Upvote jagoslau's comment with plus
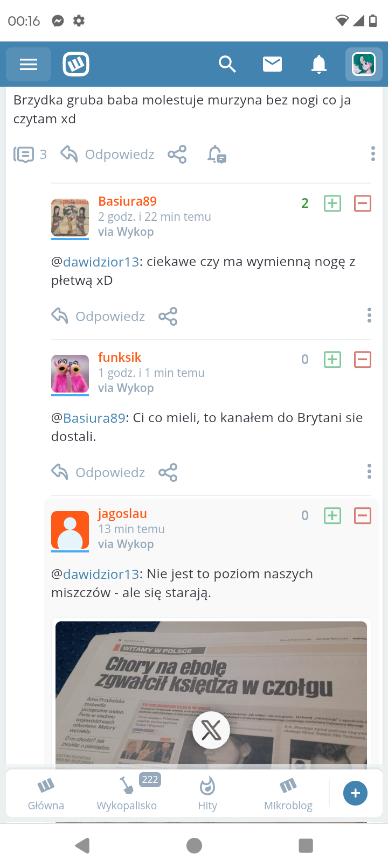The width and height of the screenshot is (388, 868). [x=332, y=516]
